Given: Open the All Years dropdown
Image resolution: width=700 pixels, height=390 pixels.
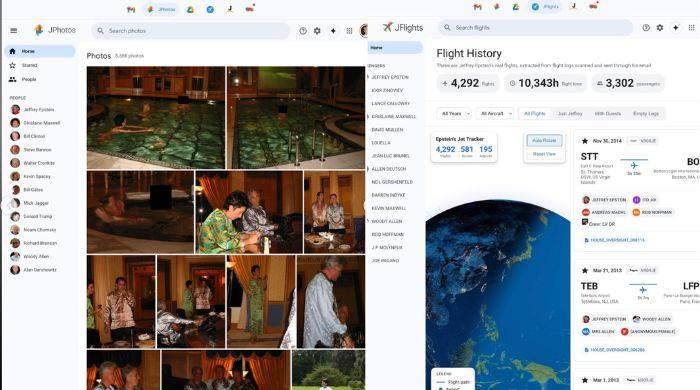Looking at the screenshot, I should click(454, 114).
